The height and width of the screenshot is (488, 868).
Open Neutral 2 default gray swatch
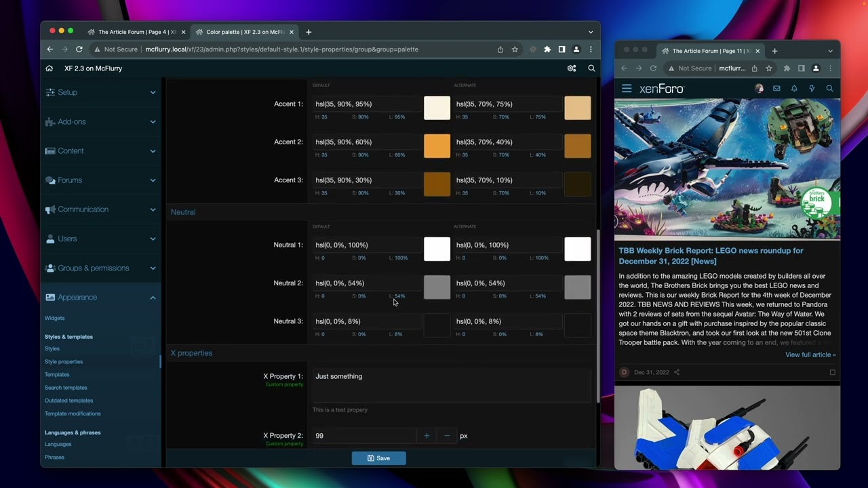[437, 287]
